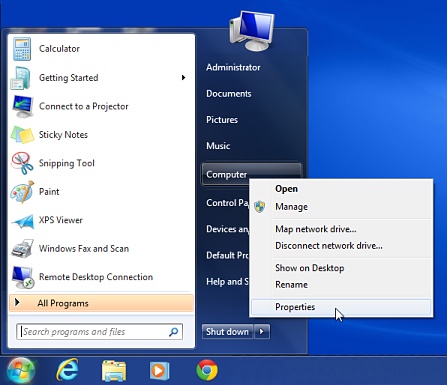
Task: Click the Windows Start orb
Action: pos(21,371)
